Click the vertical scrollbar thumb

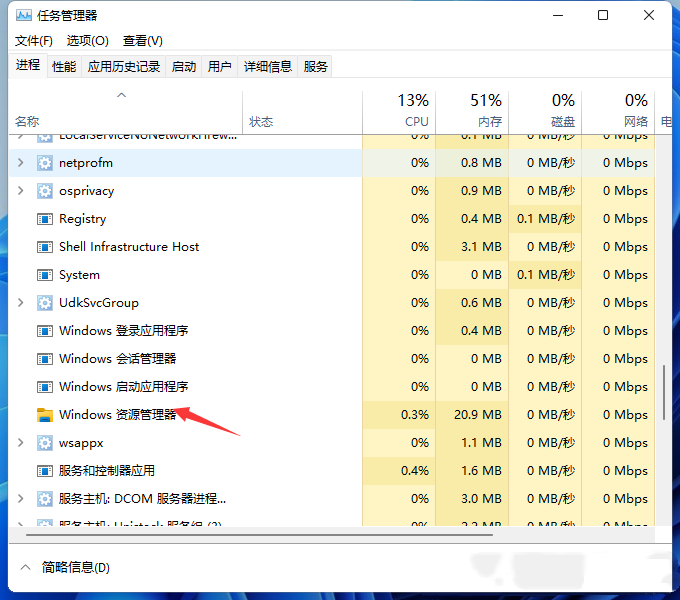pyautogui.click(x=664, y=393)
